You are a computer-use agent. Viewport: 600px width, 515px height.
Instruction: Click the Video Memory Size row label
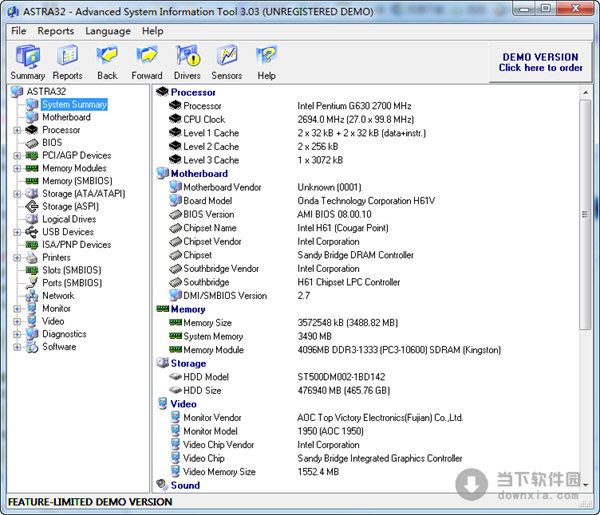click(219, 472)
